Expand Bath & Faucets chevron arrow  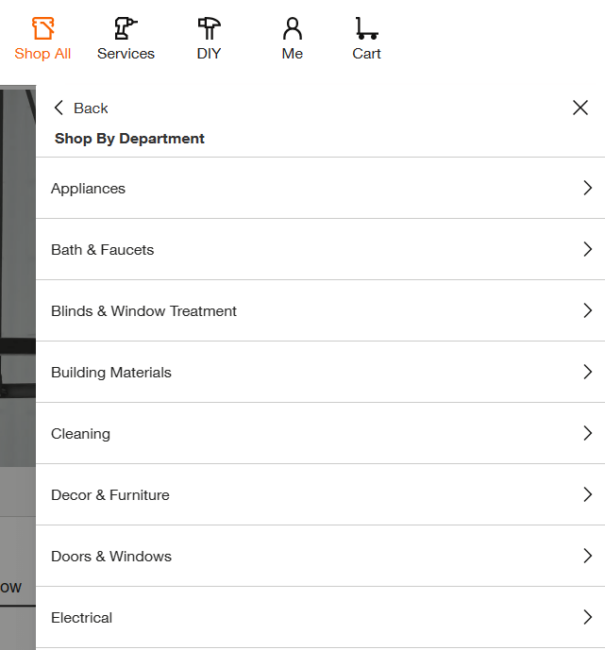click(587, 249)
